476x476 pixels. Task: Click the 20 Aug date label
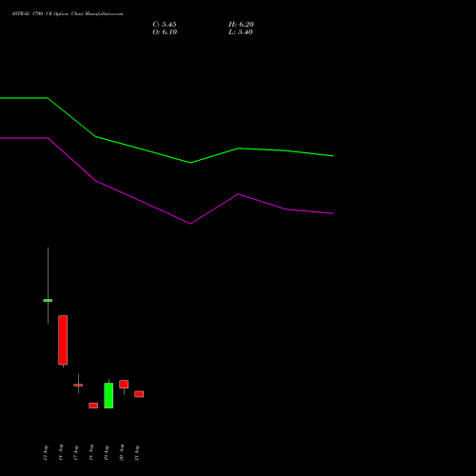pos(122,452)
